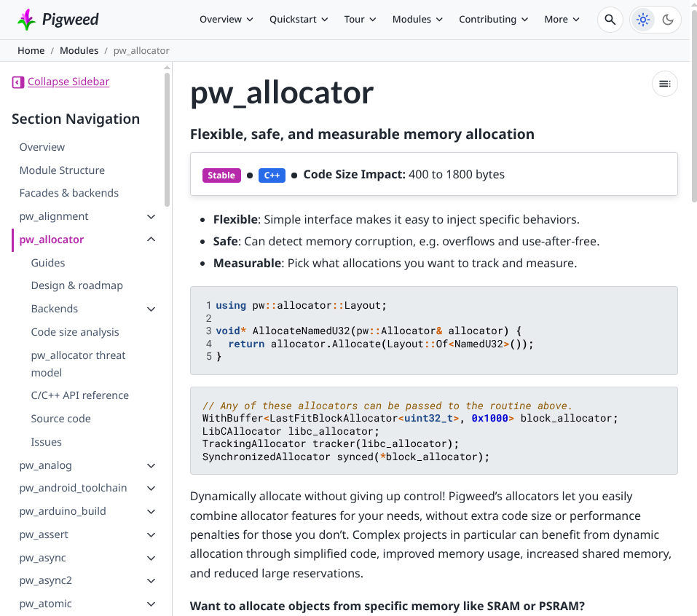Image resolution: width=697 pixels, height=616 pixels.
Task: Switch to dark theme moon icon
Action: tap(668, 20)
